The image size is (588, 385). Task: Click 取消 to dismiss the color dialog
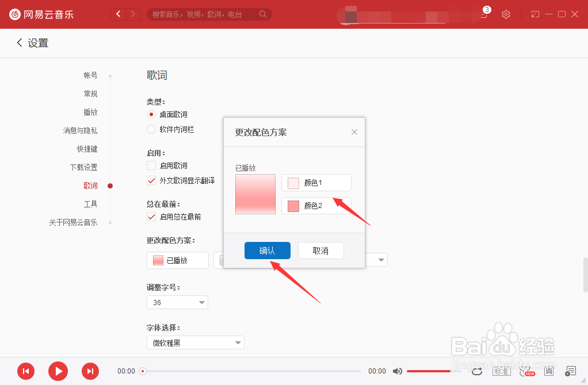320,250
